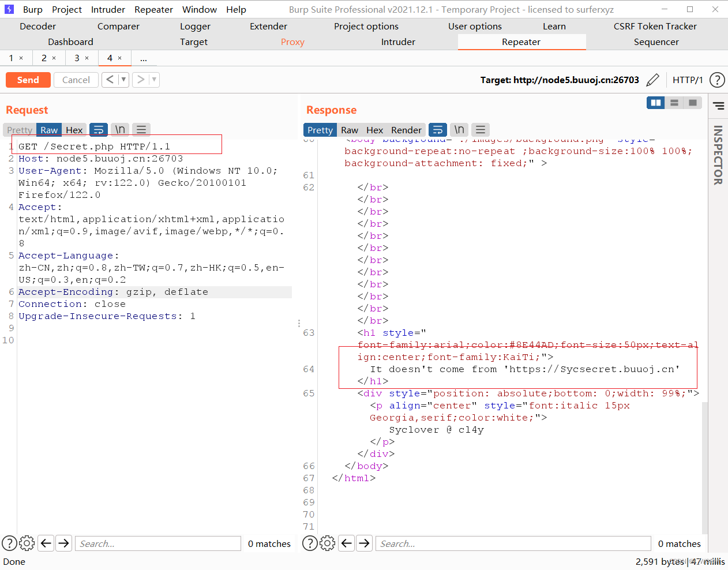Viewport: 728px width, 570px height.
Task: Switch to the Extender tab
Action: click(268, 27)
